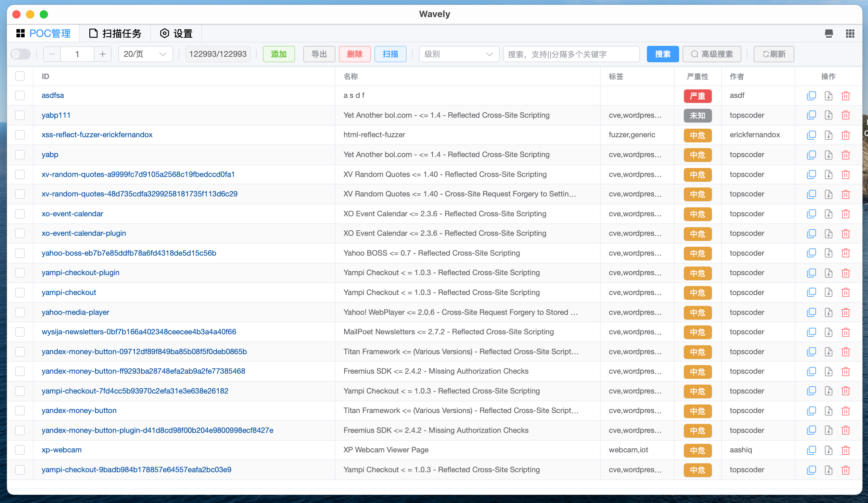
Task: Export the xo-event-calendar POC file
Action: tap(828, 214)
